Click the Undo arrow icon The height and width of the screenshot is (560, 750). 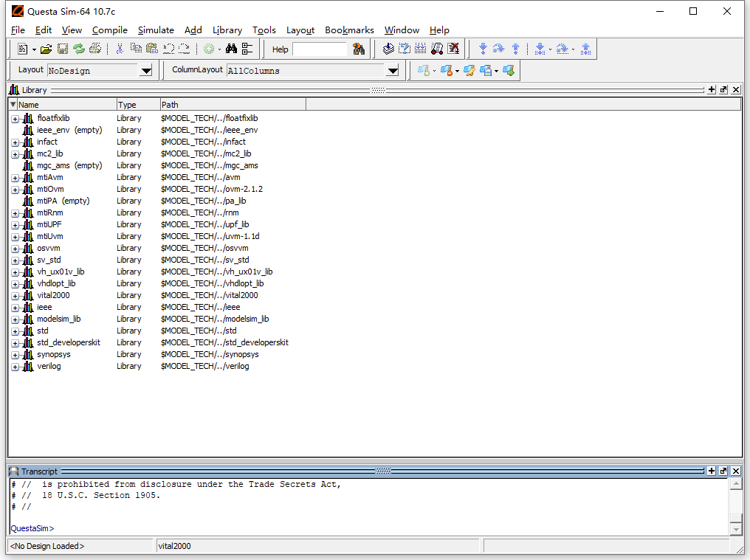(x=168, y=49)
